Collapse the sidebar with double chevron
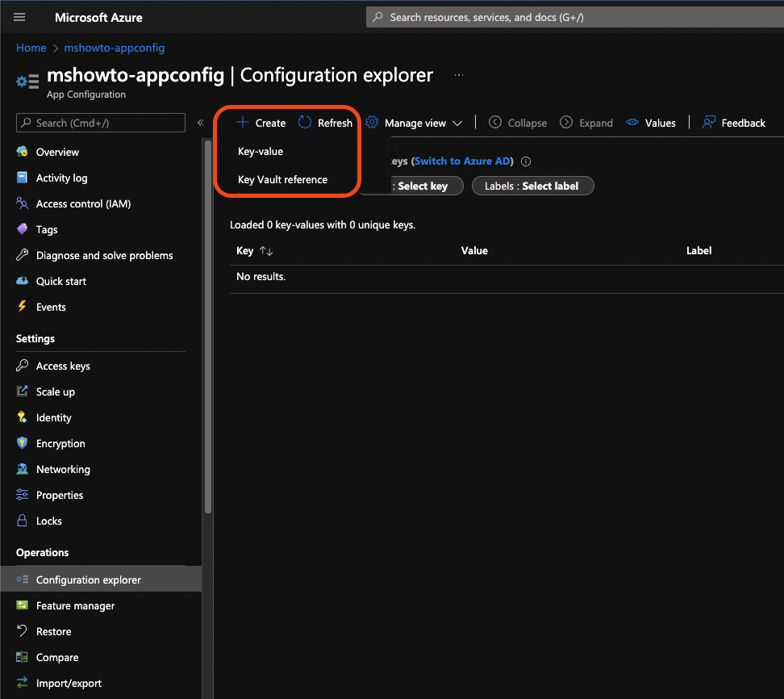This screenshot has height=699, width=784. click(x=201, y=123)
